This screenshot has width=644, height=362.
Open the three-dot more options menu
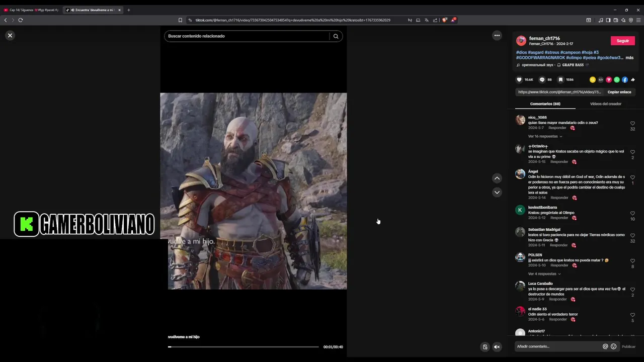[497, 35]
